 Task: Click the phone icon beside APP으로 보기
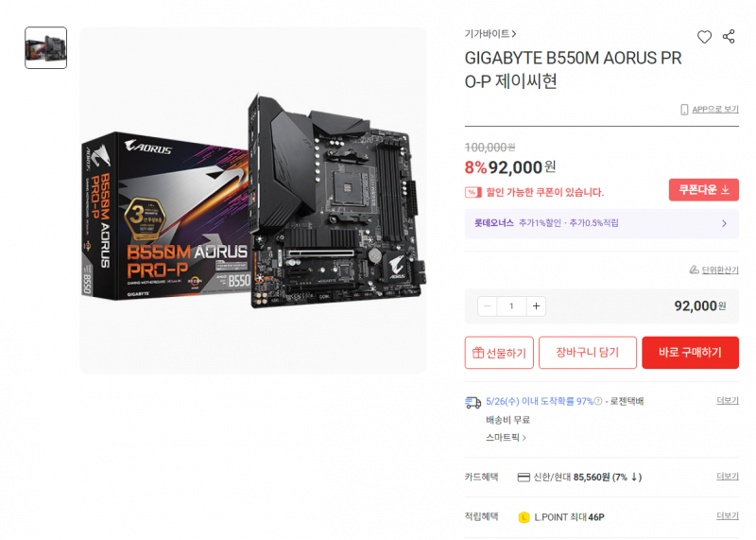[683, 110]
